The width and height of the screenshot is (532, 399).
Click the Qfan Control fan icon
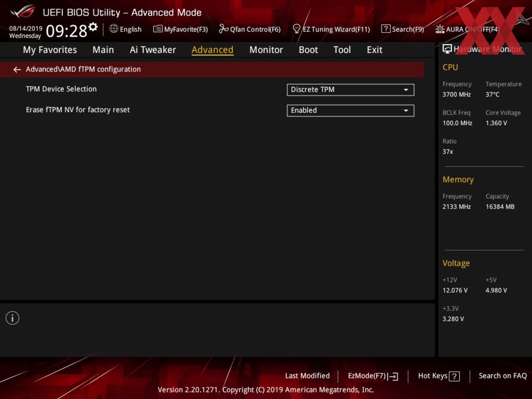223,29
